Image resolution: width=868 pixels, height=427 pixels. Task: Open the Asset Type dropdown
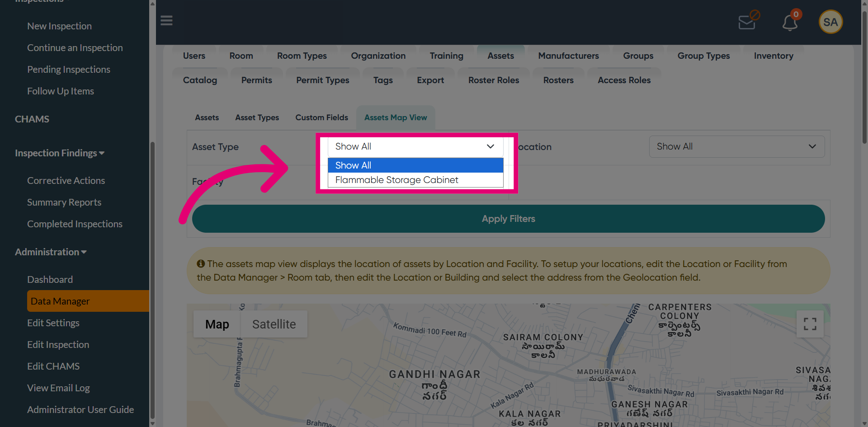pyautogui.click(x=415, y=146)
